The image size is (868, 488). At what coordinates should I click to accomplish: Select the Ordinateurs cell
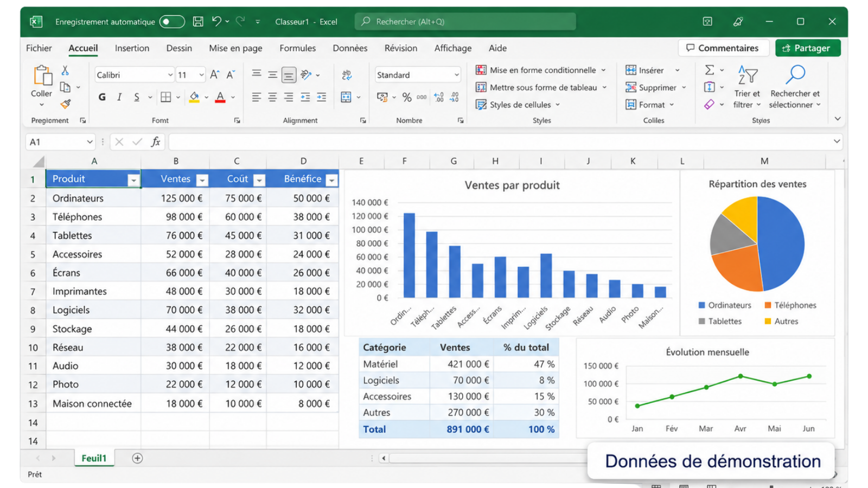point(93,198)
